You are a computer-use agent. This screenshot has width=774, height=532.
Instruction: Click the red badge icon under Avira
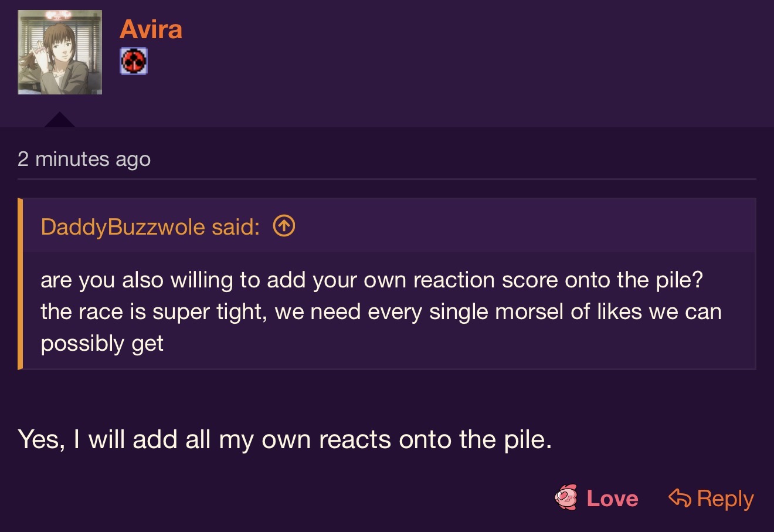(134, 61)
